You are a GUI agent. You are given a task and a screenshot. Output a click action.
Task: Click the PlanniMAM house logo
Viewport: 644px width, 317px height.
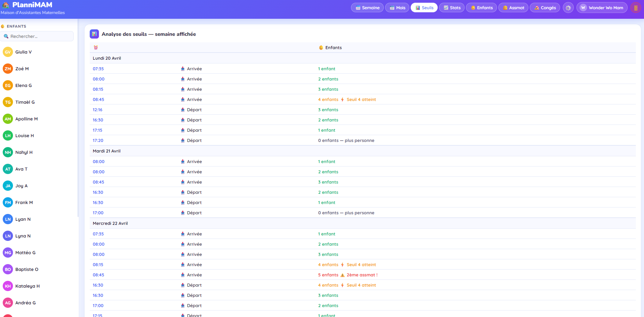[x=6, y=5]
